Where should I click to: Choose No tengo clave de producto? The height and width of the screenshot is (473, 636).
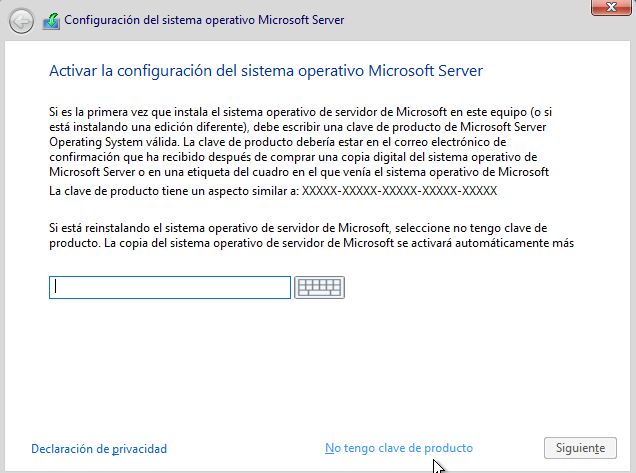click(399, 448)
